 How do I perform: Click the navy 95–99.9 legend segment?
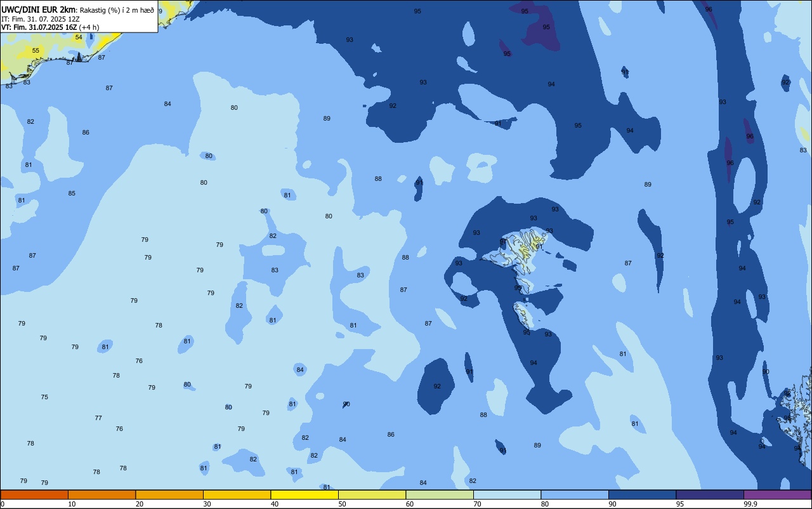coord(710,494)
